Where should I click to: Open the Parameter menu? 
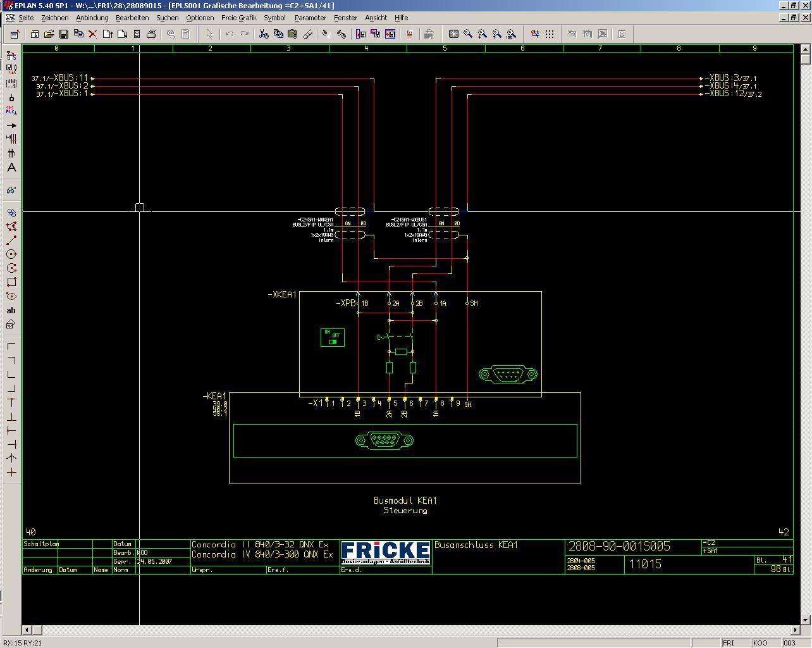pos(311,18)
